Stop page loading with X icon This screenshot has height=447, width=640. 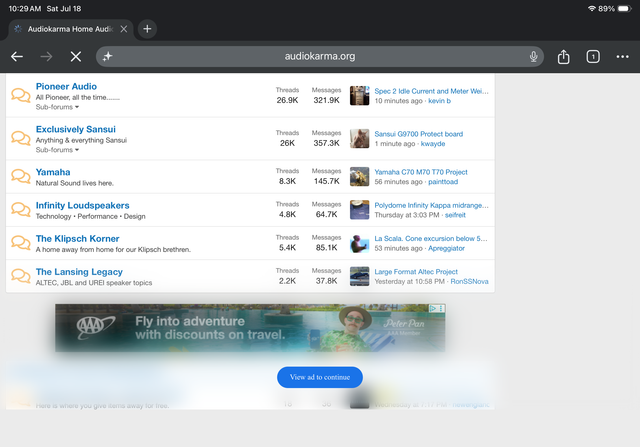(x=76, y=56)
